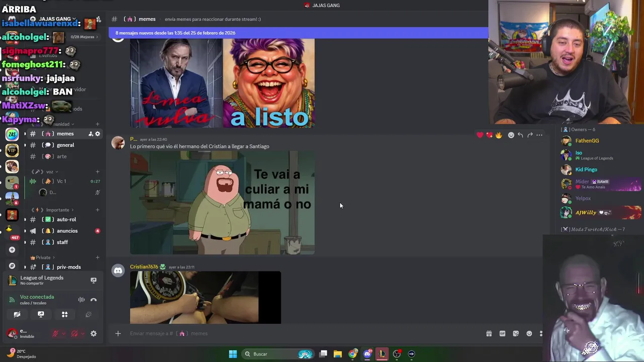The image size is (644, 362).
Task: Open the Discord user settings gear
Action: tap(93, 333)
